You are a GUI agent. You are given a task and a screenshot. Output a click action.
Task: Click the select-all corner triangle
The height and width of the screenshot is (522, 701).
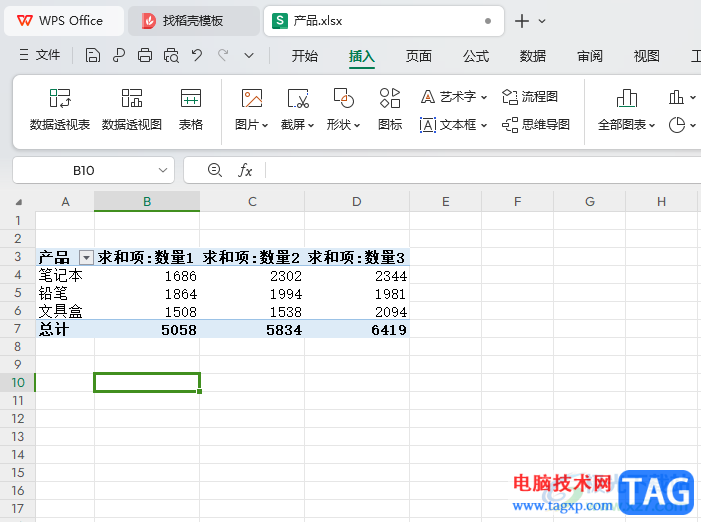coord(18,202)
